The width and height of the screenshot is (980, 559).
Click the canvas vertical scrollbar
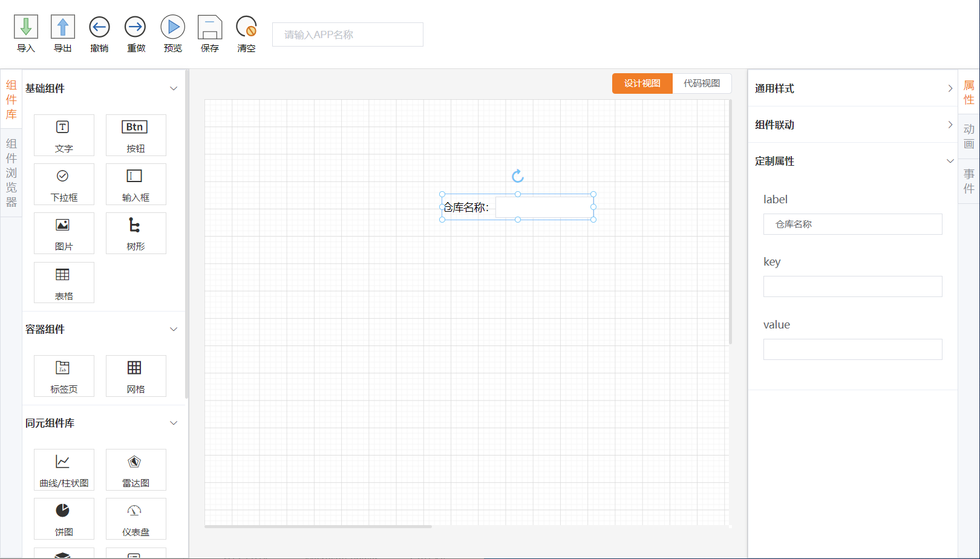pos(730,221)
